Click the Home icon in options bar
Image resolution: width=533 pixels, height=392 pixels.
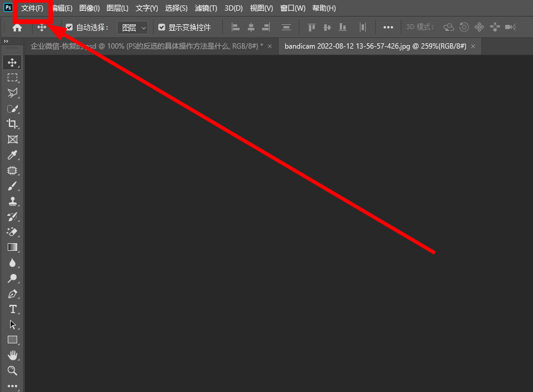coord(17,27)
